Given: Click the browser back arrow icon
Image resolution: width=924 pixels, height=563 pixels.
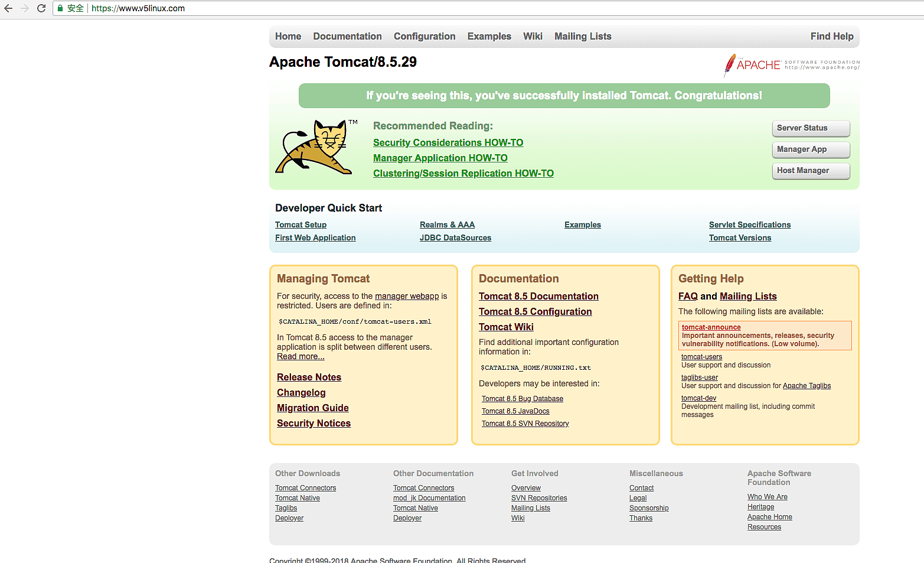Looking at the screenshot, I should [8, 8].
